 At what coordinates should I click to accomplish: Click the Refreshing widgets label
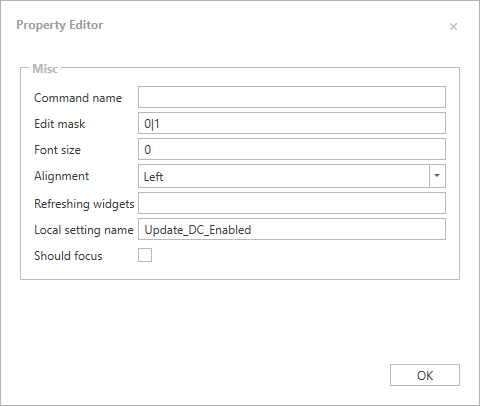coord(84,204)
